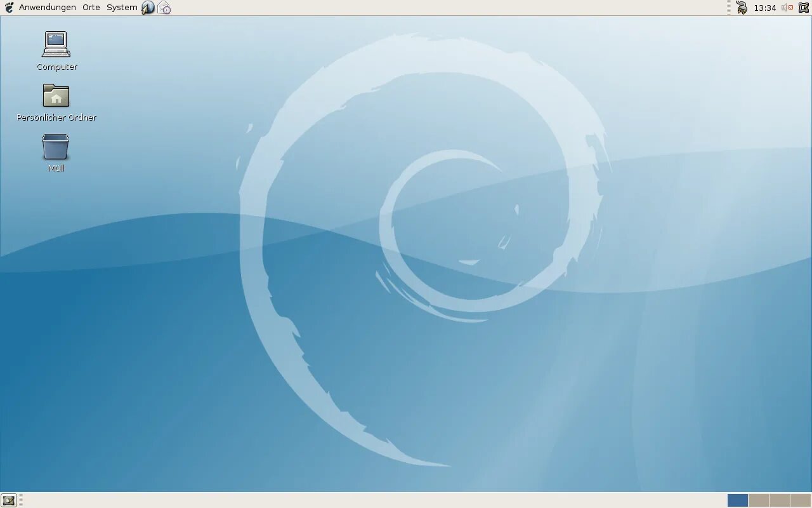Open the Computer desktop icon
Viewport: 812px width, 508px height.
pos(56,44)
